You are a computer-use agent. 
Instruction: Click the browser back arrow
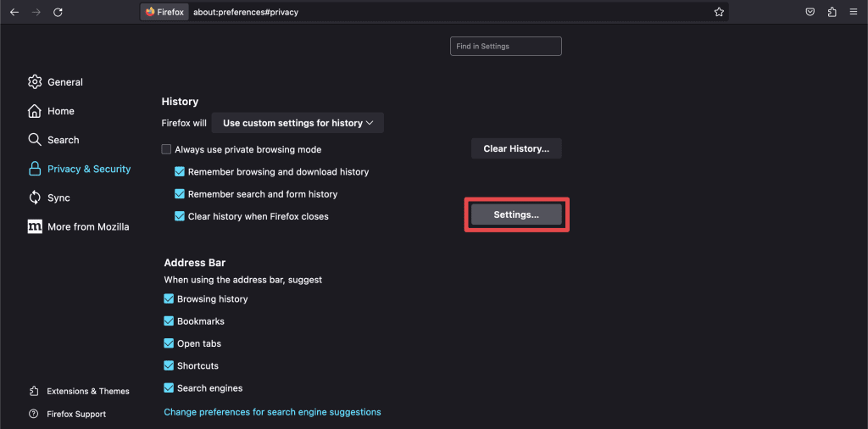click(x=14, y=13)
